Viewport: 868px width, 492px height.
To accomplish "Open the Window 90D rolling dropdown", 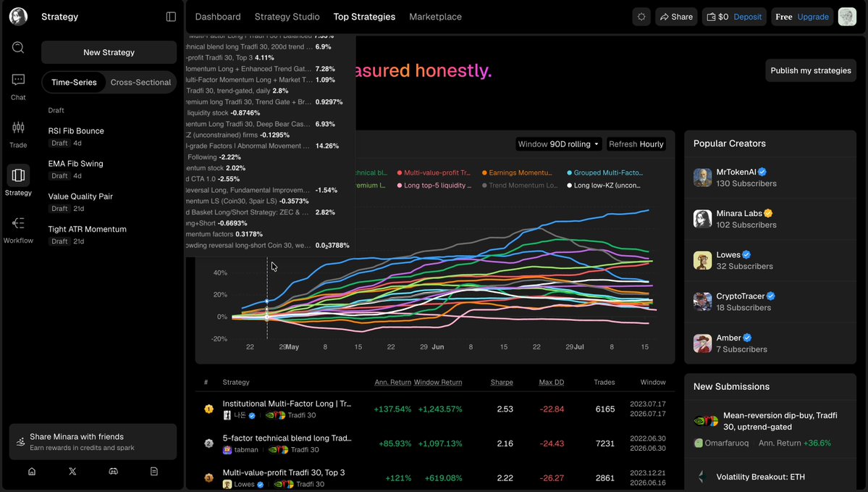I will [559, 144].
